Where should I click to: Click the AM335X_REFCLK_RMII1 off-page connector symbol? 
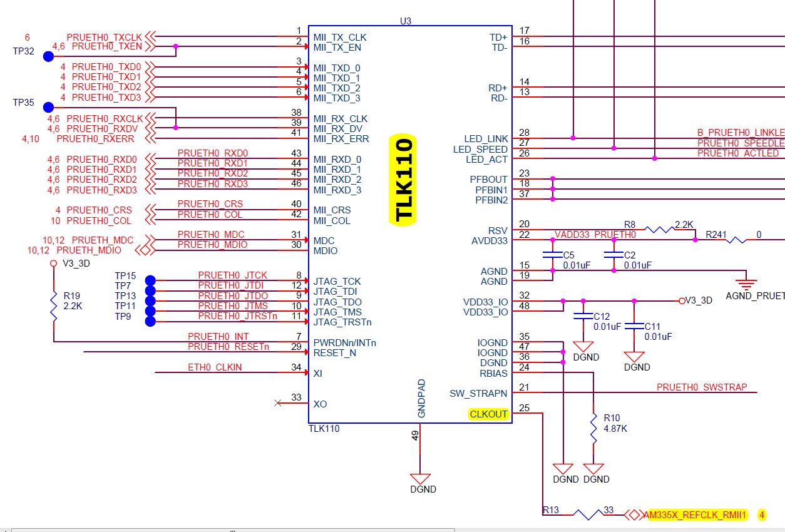[x=633, y=515]
